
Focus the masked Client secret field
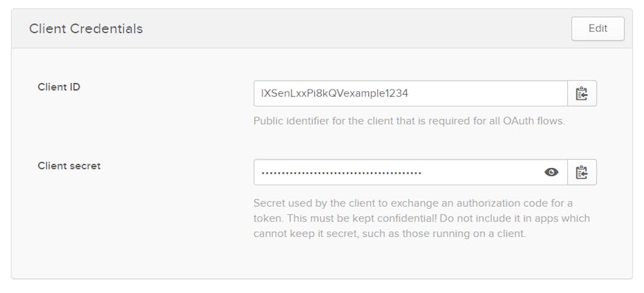pos(399,172)
